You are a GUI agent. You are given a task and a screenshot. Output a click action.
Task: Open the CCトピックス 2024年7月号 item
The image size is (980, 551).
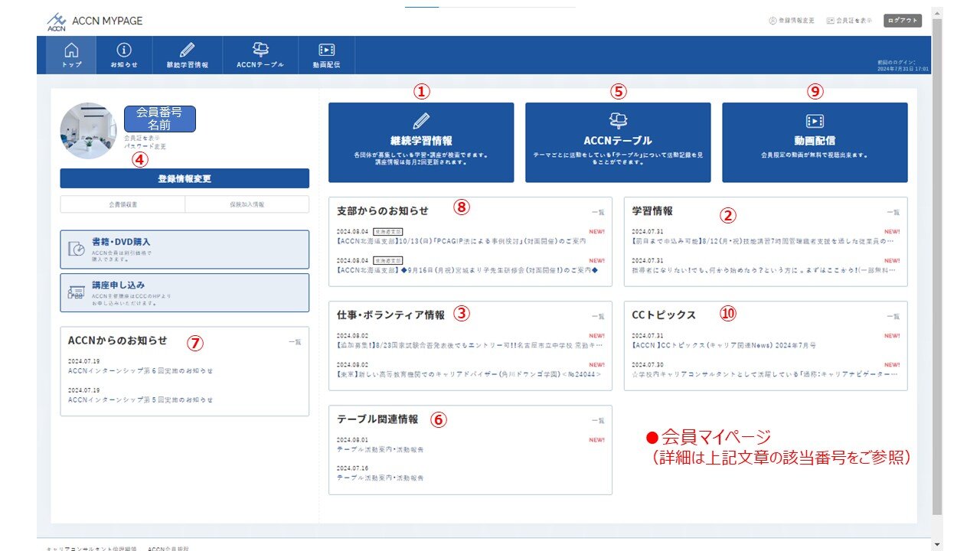724,345
